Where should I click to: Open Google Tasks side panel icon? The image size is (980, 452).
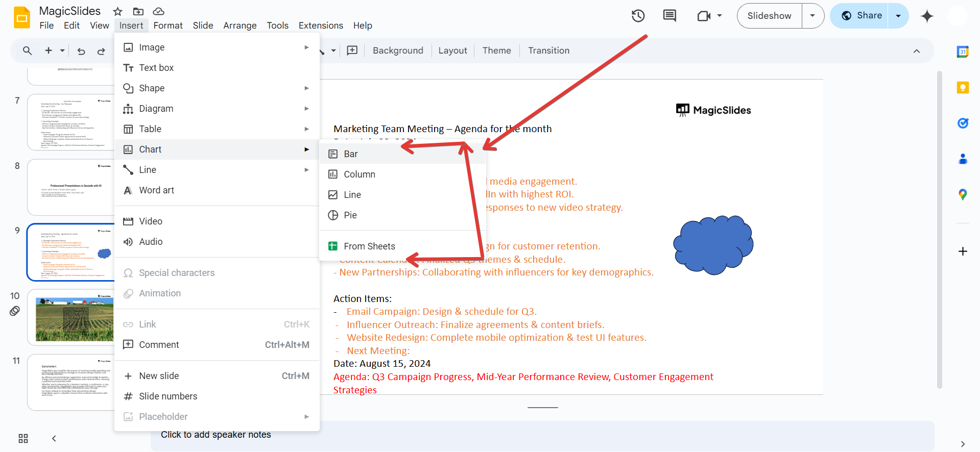963,123
